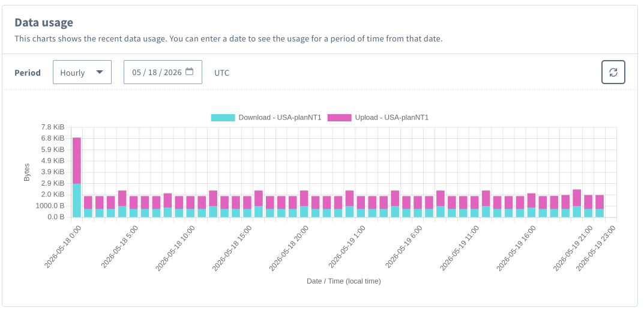Click the Download - USA-planNT1 legend label
Image resolution: width=644 pixels, height=313 pixels.
[280, 118]
